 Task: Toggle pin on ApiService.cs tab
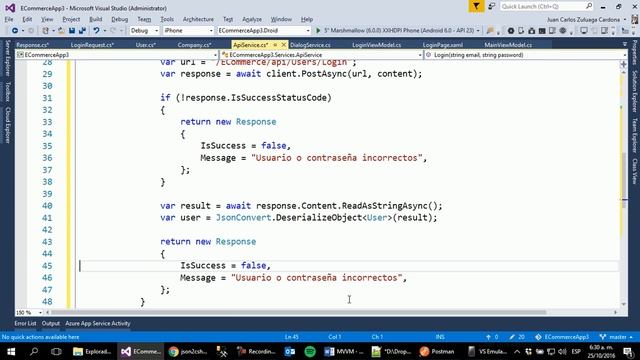click(276, 45)
